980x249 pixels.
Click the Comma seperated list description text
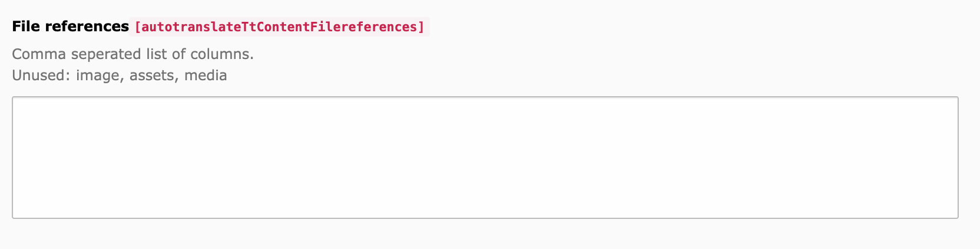tap(133, 54)
